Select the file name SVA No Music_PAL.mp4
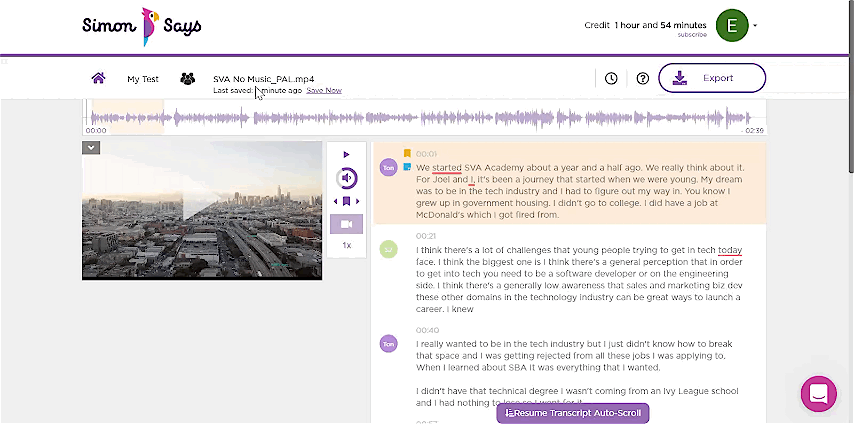The width and height of the screenshot is (854, 424). [264, 79]
